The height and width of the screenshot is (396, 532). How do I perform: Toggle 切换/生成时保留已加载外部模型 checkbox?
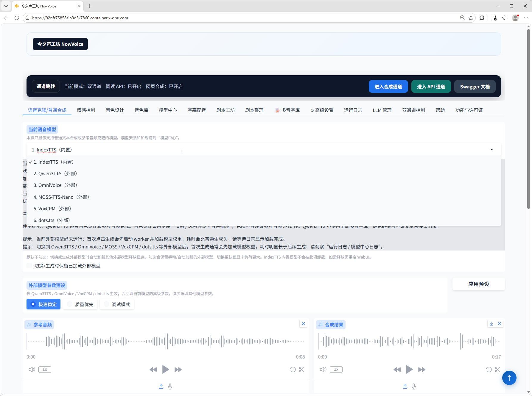[x=29, y=266]
